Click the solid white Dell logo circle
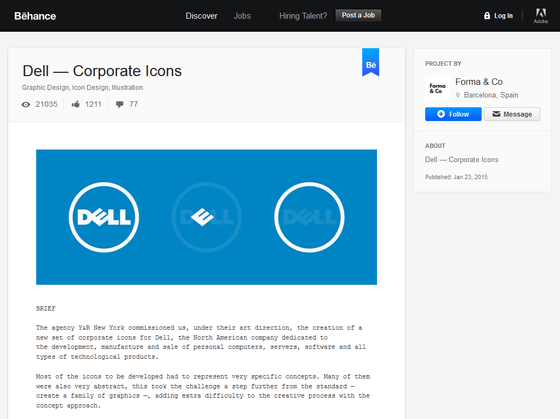 [104, 217]
